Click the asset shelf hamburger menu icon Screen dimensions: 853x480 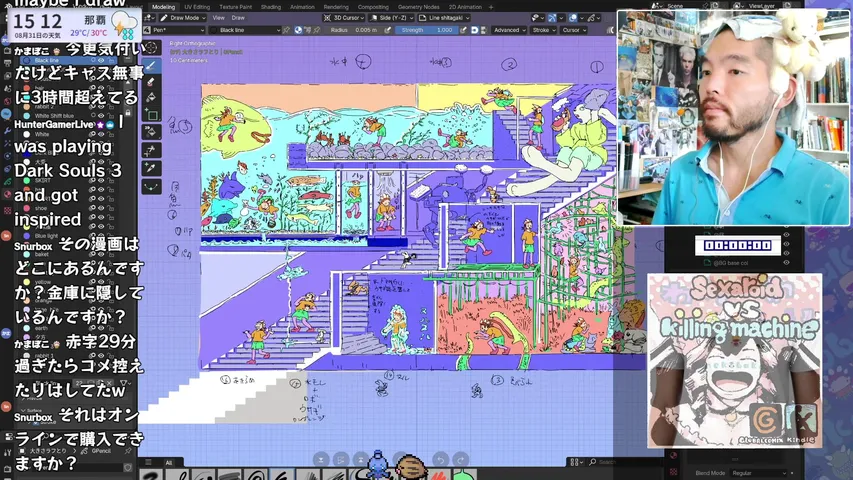pos(148,463)
